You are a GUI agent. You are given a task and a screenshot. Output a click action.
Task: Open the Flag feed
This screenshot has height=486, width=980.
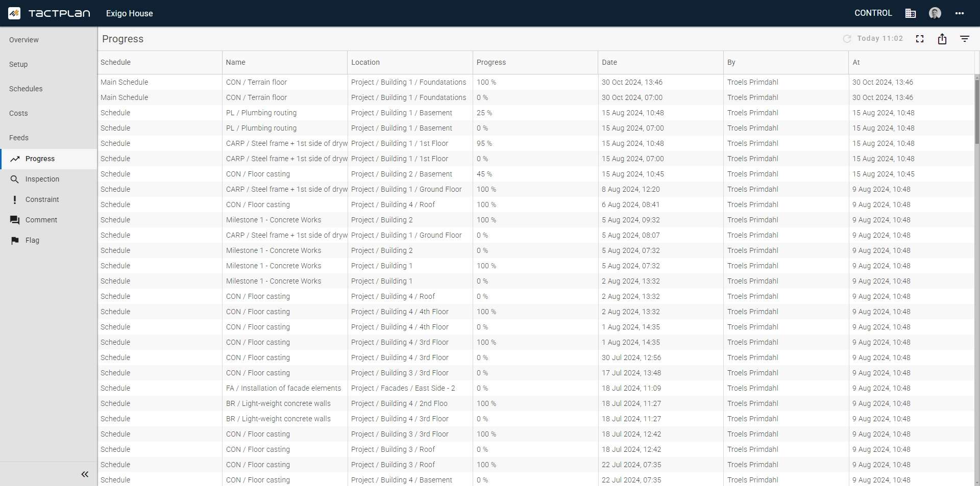point(48,240)
